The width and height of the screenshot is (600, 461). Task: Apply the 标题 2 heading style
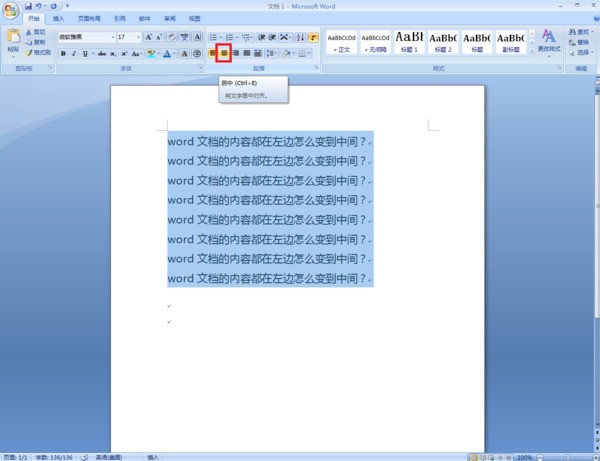click(443, 42)
